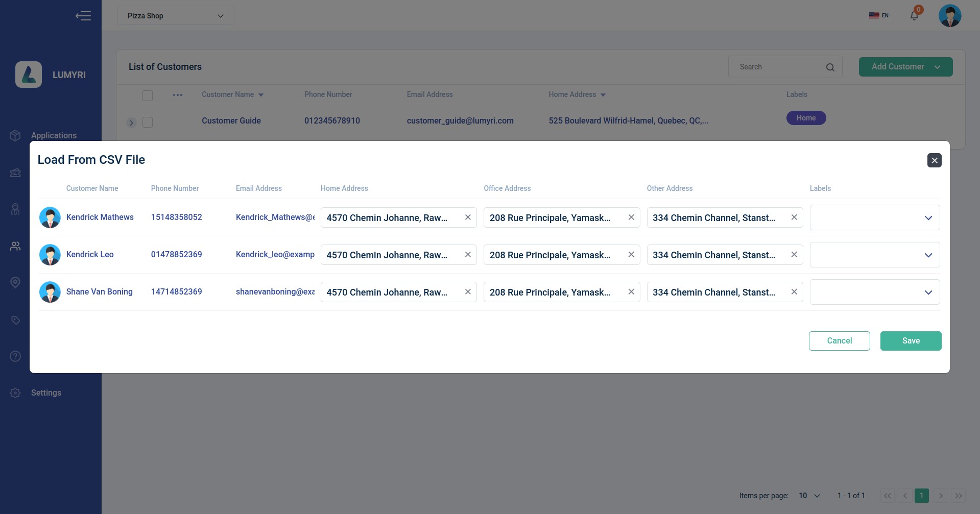Viewport: 980px width, 514px height.
Task: Open the Applications cube icon in the sidebar
Action: (x=15, y=135)
